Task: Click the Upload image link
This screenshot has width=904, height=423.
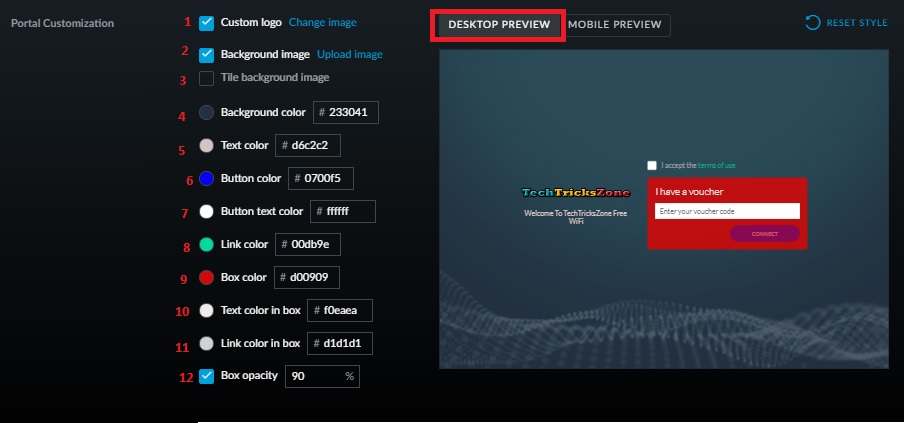Action: [349, 55]
